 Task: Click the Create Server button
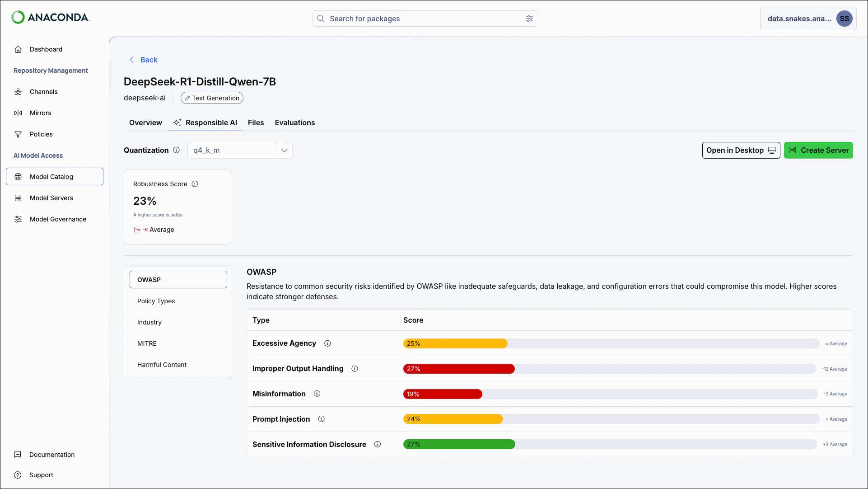click(818, 150)
